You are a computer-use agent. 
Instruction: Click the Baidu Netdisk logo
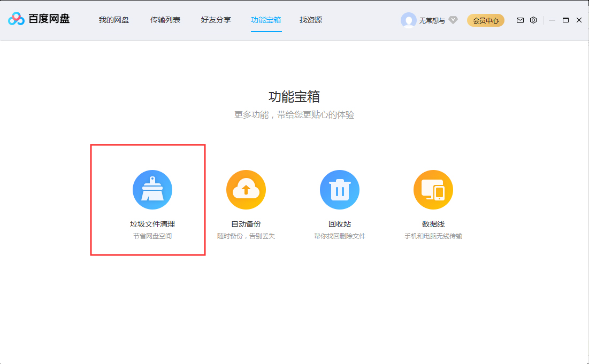(x=33, y=19)
